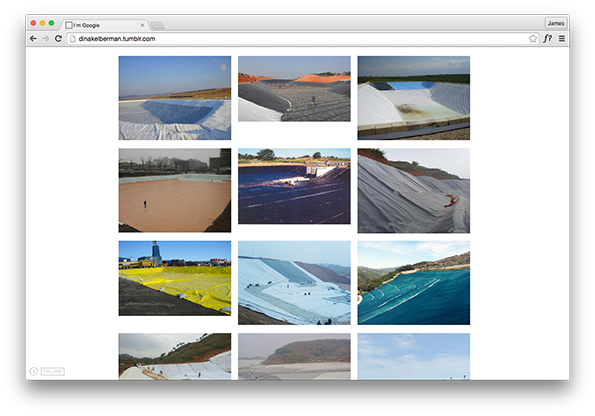Bookmark this page with the star icon
Screen dimensions: 595x416
tap(533, 38)
